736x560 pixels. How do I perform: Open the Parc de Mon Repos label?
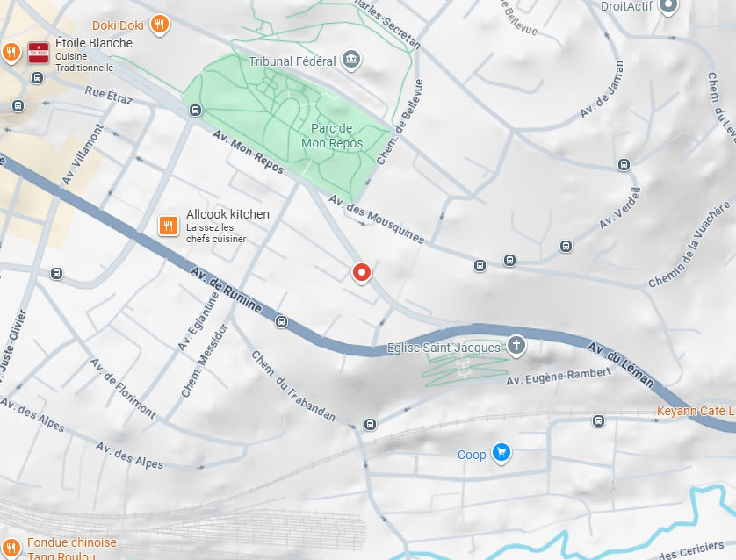(332, 135)
